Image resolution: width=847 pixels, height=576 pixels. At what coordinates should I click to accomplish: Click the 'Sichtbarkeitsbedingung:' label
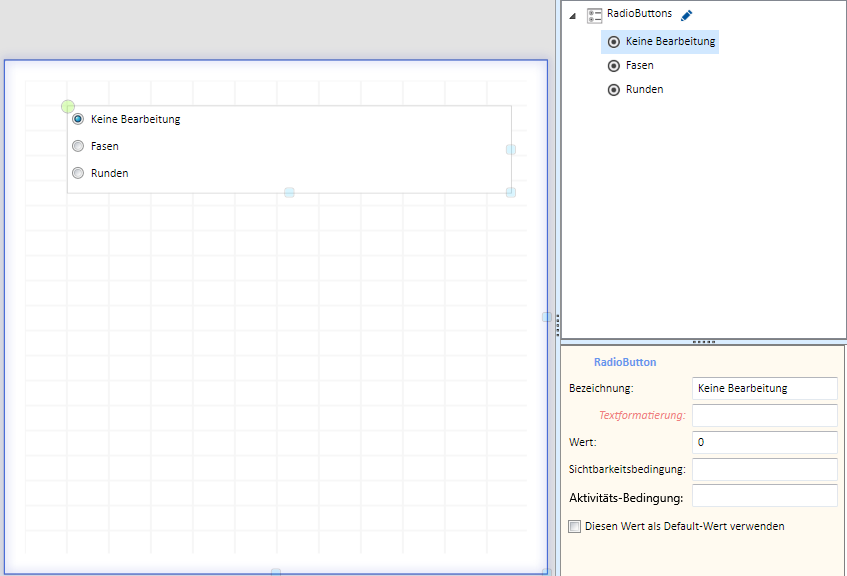[x=627, y=469]
